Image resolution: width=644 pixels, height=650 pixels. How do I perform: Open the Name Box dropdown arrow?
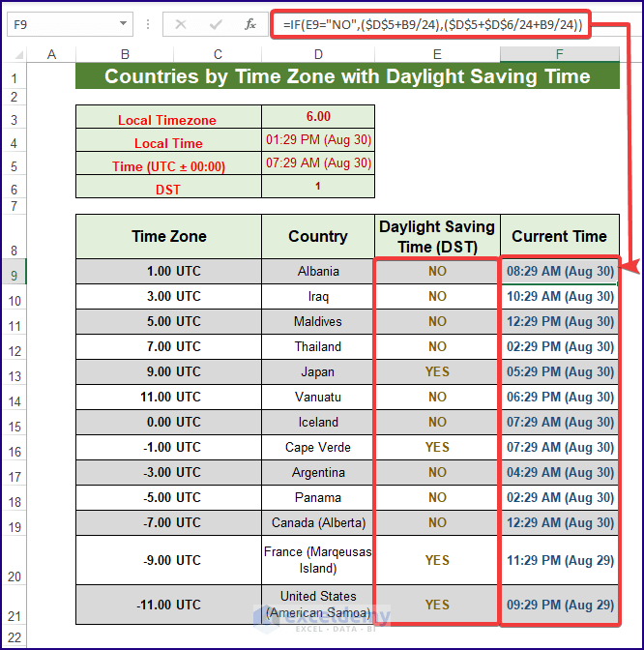[123, 23]
